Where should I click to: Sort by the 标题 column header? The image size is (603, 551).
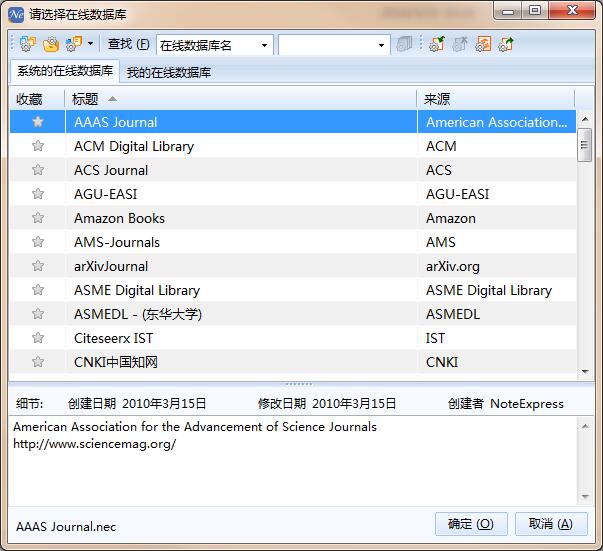240,99
